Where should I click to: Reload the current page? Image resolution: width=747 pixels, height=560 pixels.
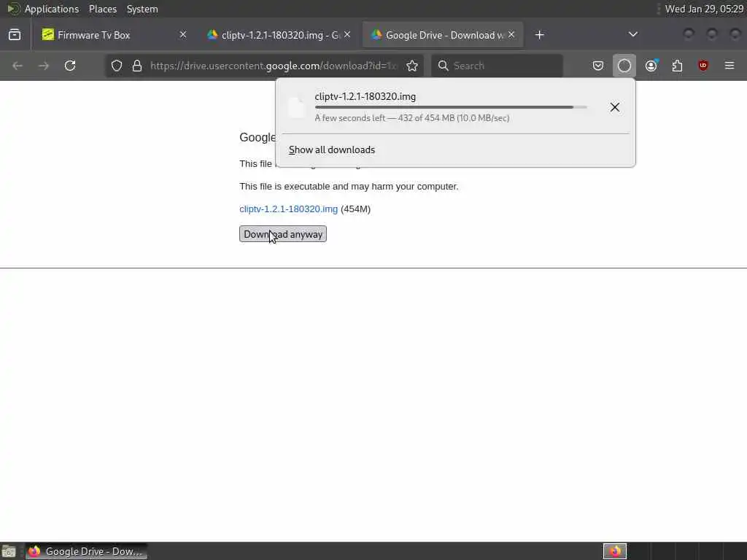click(70, 66)
